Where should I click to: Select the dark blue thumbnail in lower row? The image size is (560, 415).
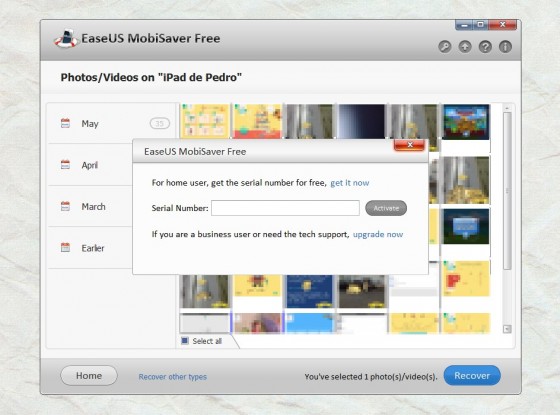[309, 291]
